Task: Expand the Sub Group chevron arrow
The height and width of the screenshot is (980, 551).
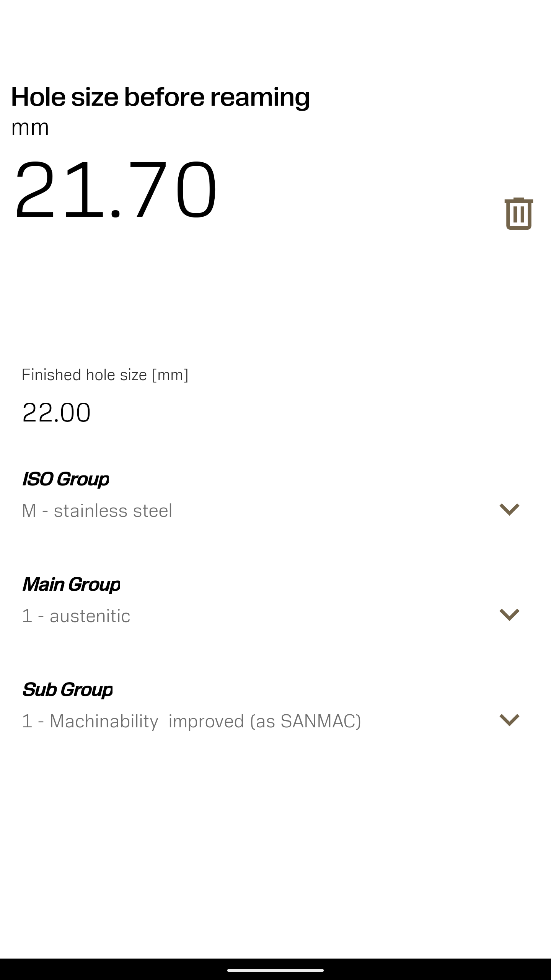Action: pos(509,720)
